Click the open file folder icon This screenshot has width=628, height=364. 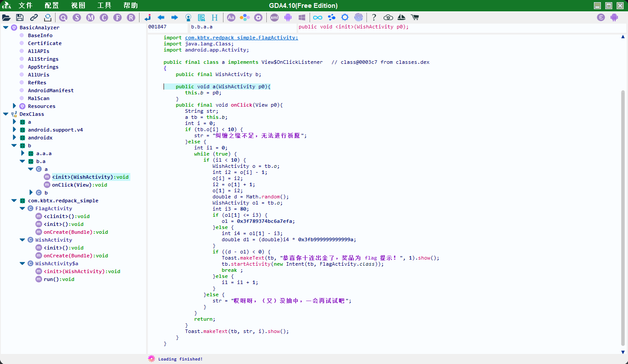click(6, 17)
